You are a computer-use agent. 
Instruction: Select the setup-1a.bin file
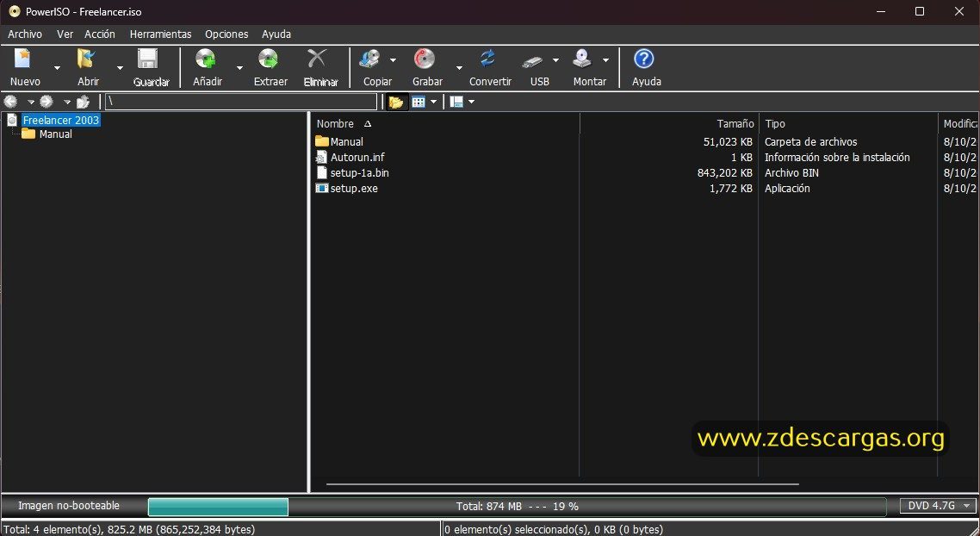coord(359,173)
